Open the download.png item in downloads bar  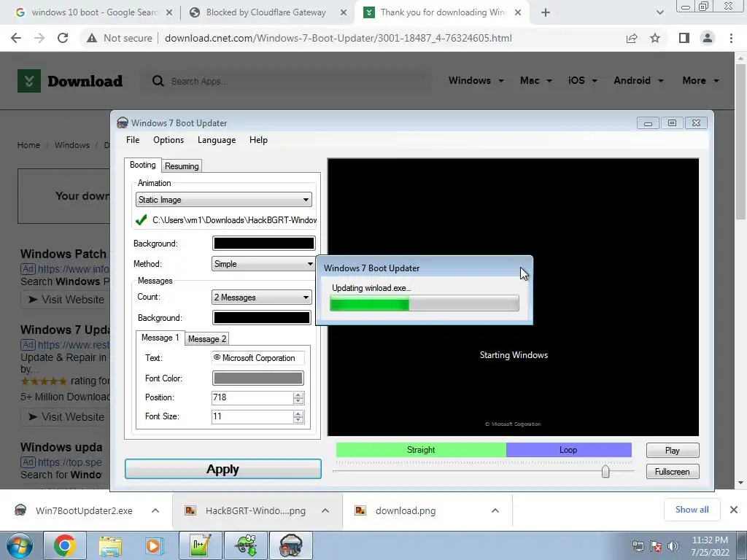tap(406, 510)
